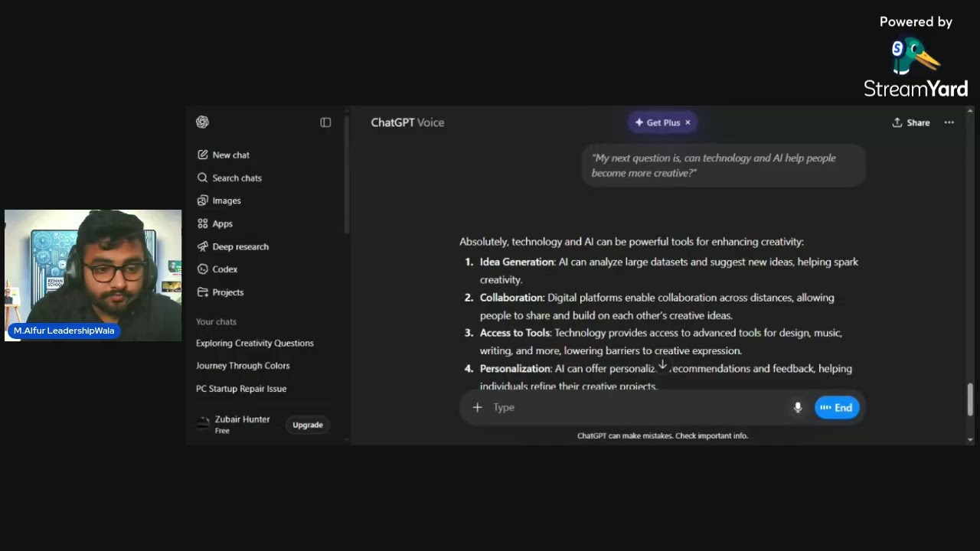Click the Apps grid icon
The width and height of the screenshot is (980, 551).
[x=202, y=223]
